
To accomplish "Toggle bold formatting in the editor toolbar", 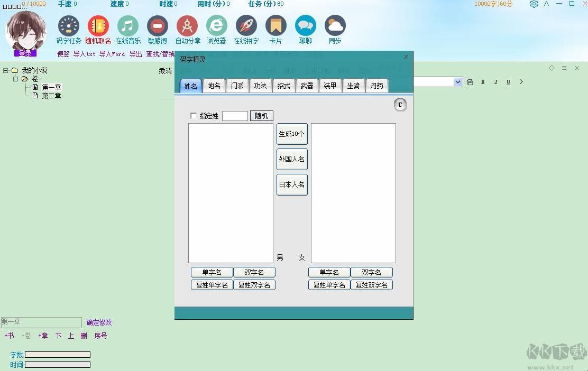I will [482, 82].
